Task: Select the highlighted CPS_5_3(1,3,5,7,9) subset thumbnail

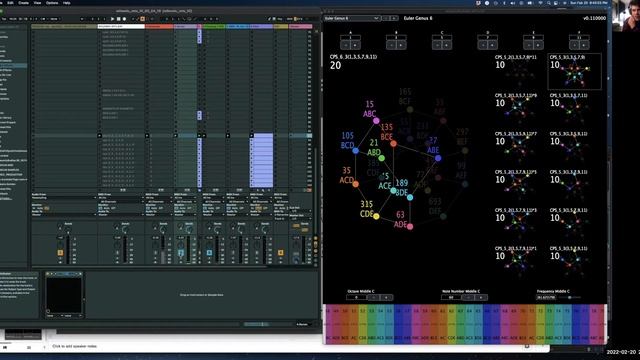Action: click(574, 71)
